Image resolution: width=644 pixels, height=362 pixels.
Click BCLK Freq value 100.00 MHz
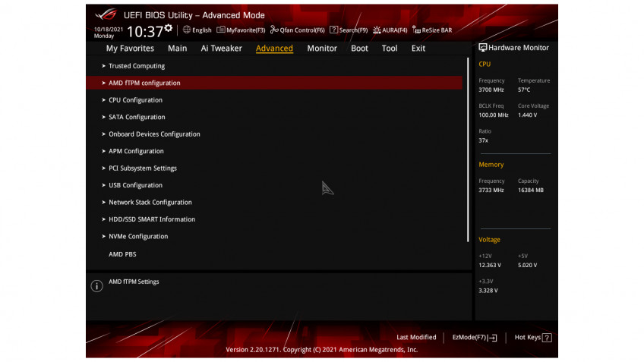pos(494,115)
